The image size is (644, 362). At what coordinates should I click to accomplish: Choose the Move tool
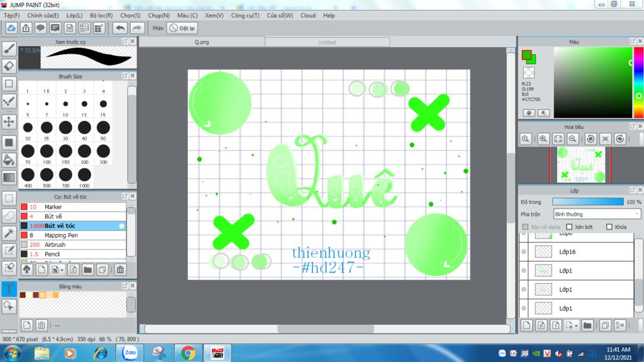click(9, 122)
